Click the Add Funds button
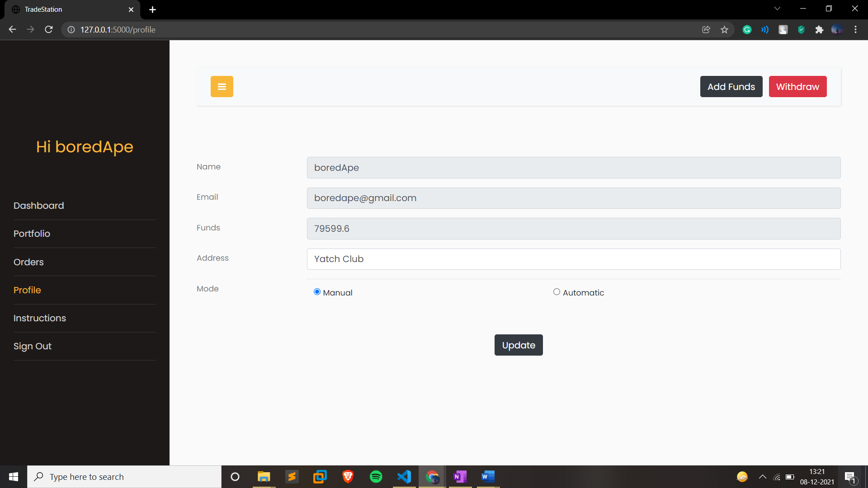The height and width of the screenshot is (488, 868). 731,86
